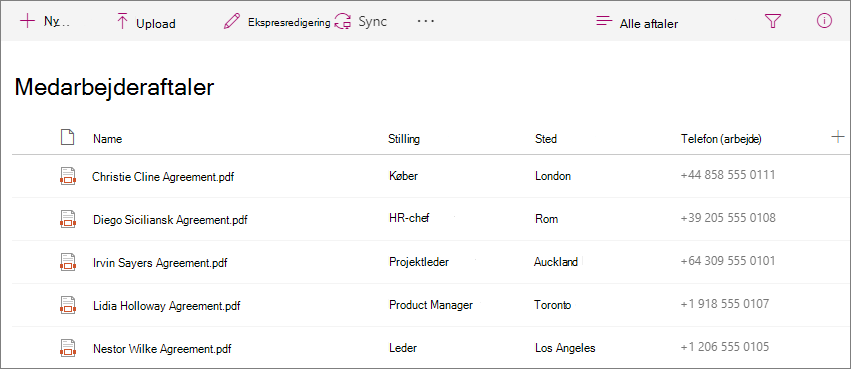This screenshot has height=369, width=851.
Task: Open Lidia Holloway Agreement.pdf
Action: 167,306
